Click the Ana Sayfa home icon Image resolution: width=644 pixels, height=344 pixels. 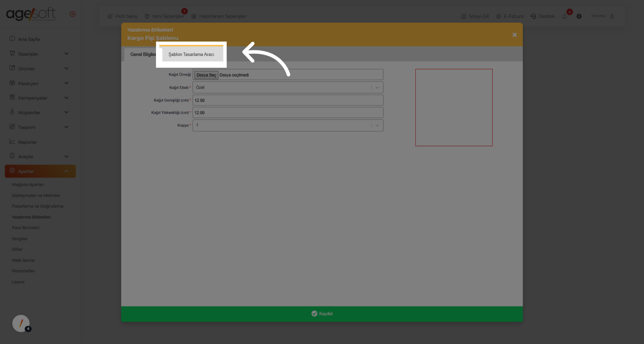click(12, 39)
